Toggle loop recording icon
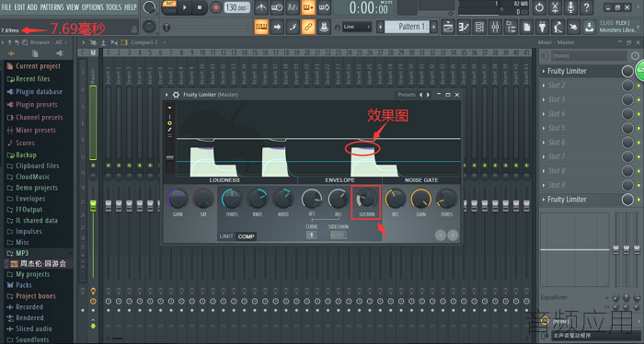Viewport: 644px width, 344px height. coord(324,7)
